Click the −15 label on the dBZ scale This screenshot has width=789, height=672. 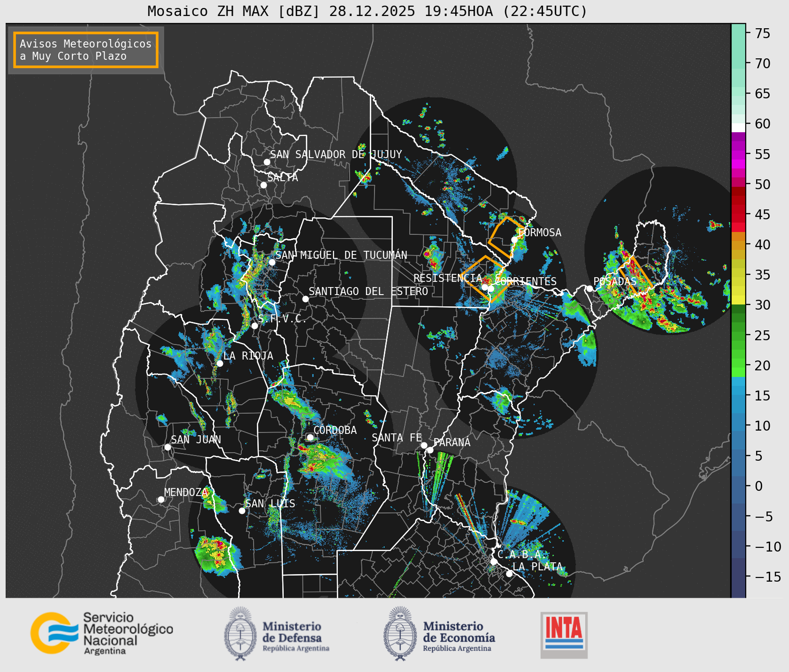(x=768, y=576)
